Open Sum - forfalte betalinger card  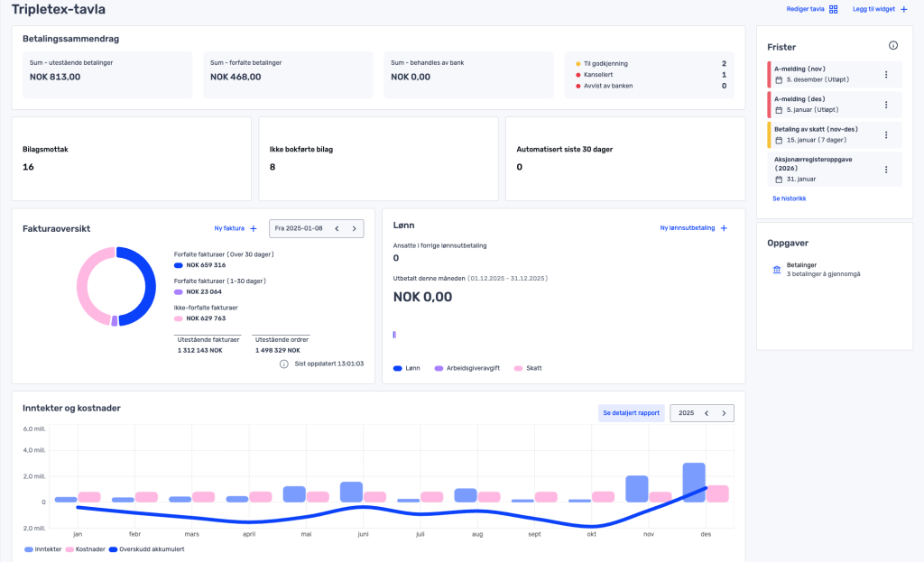pos(288,75)
